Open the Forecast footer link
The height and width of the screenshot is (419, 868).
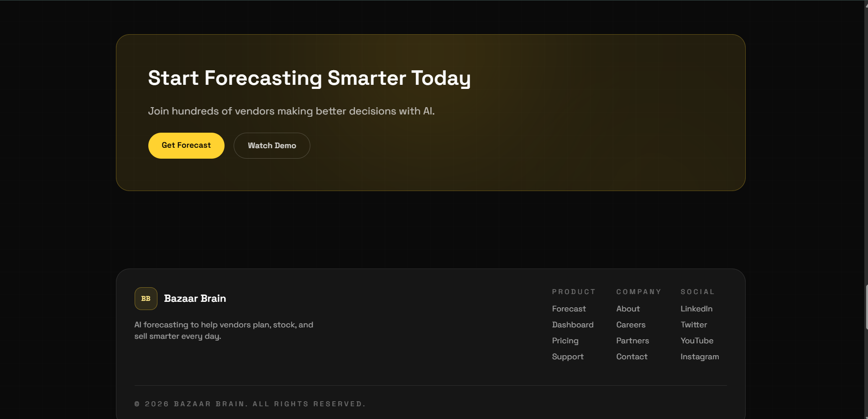569,309
